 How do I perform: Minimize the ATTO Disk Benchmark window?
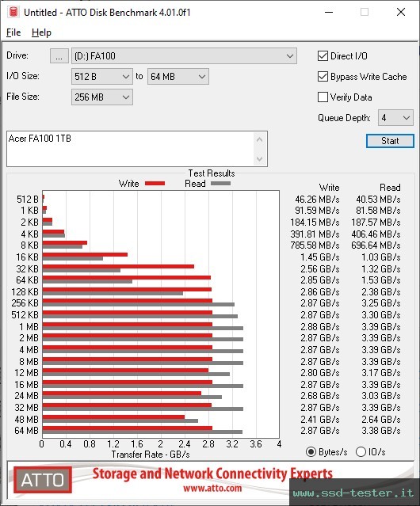(329, 12)
